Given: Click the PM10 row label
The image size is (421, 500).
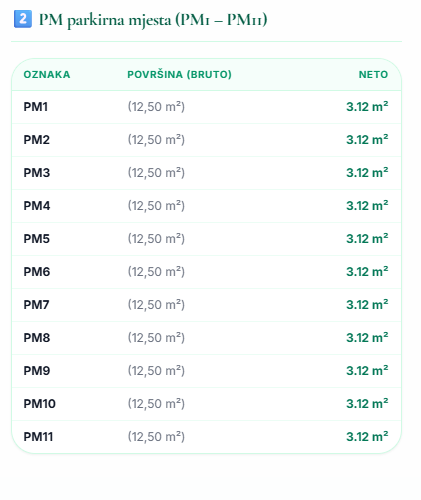Looking at the screenshot, I should point(40,404).
